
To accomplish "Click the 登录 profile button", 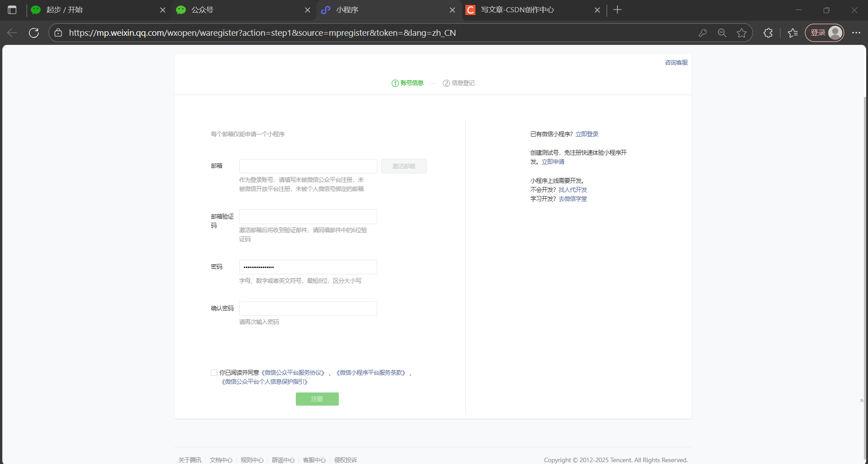I will click(x=825, y=33).
